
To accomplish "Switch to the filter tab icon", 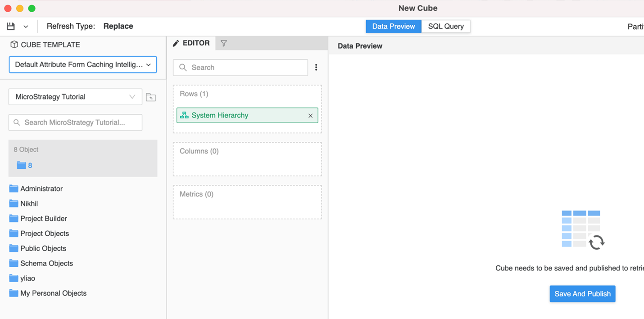I will 224,43.
